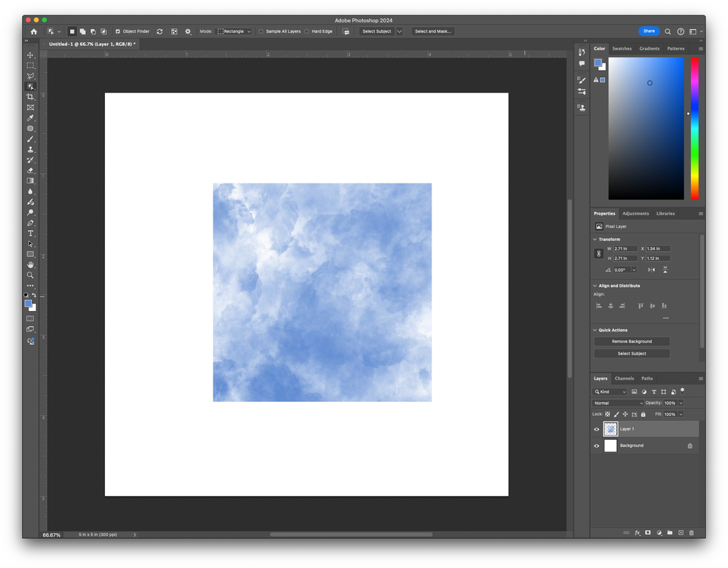Select the Hand tool
The height and width of the screenshot is (568, 728).
(30, 265)
